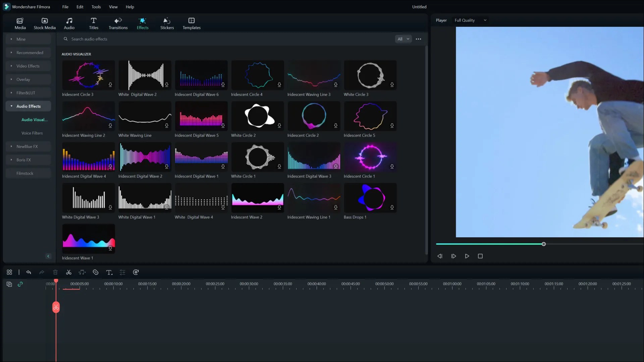Collapse the sidebar with the arrow button
Viewport: 644px width, 362px height.
click(48, 256)
